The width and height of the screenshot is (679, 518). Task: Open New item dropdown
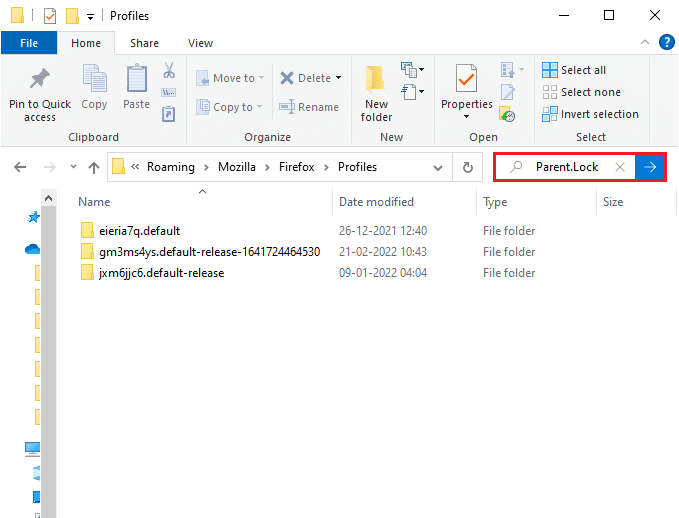[412, 70]
